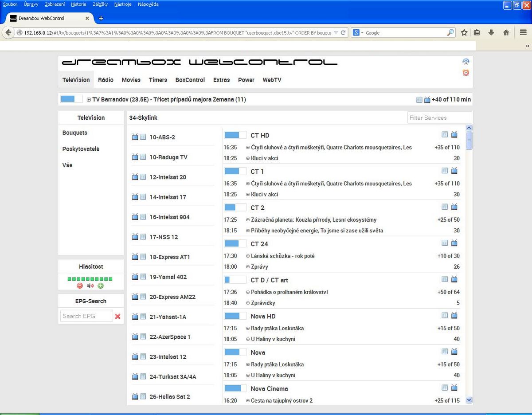Open the Power tab

[x=246, y=80]
